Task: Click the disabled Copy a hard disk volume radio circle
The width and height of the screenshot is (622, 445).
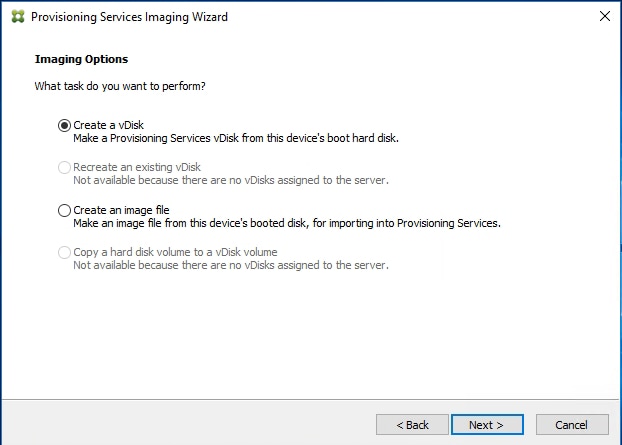Action: pyautogui.click(x=65, y=253)
